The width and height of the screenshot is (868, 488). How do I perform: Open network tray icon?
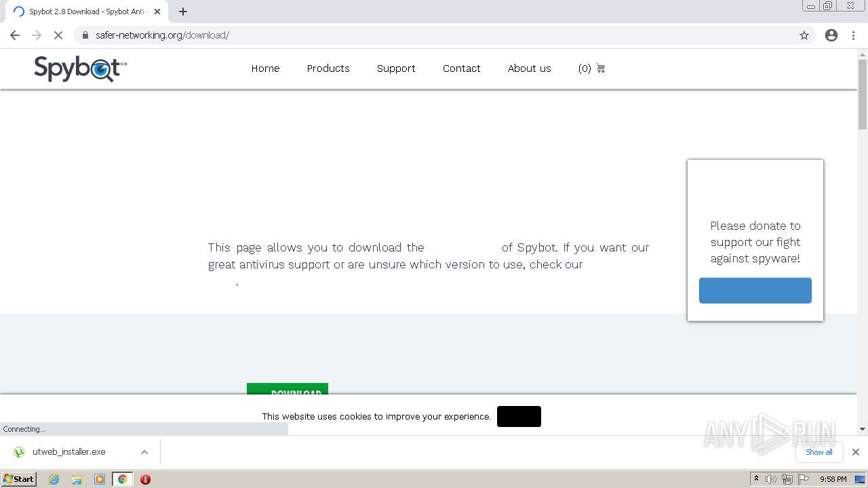pos(787,479)
